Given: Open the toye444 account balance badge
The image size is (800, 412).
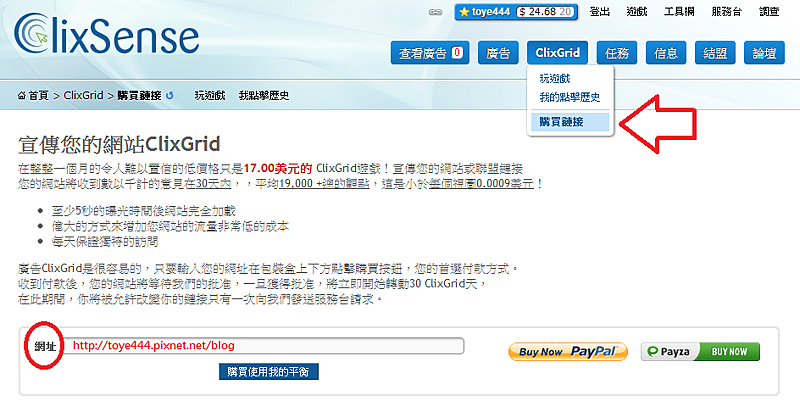Looking at the screenshot, I should click(x=516, y=12).
